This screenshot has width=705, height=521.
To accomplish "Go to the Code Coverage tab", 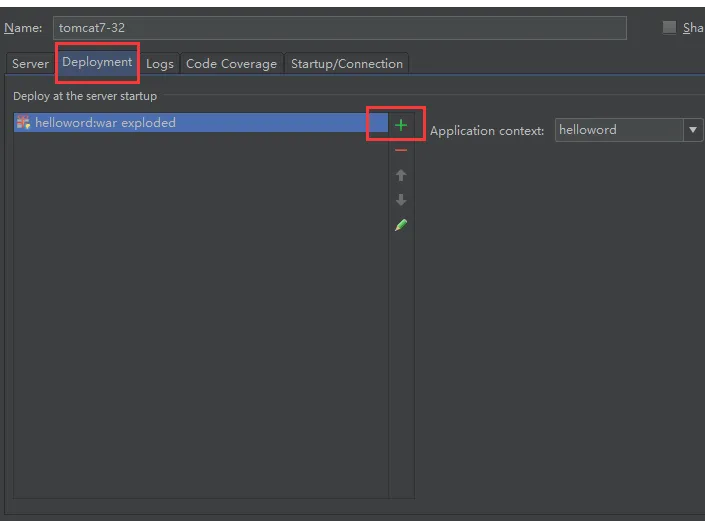I will (x=232, y=64).
